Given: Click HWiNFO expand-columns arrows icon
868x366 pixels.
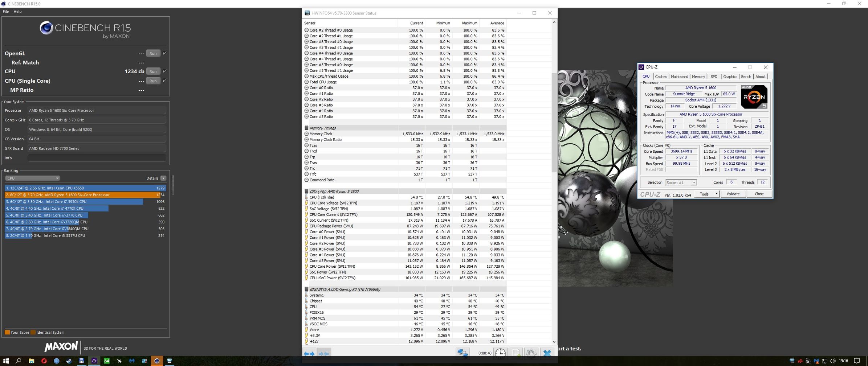Looking at the screenshot, I should [x=309, y=353].
